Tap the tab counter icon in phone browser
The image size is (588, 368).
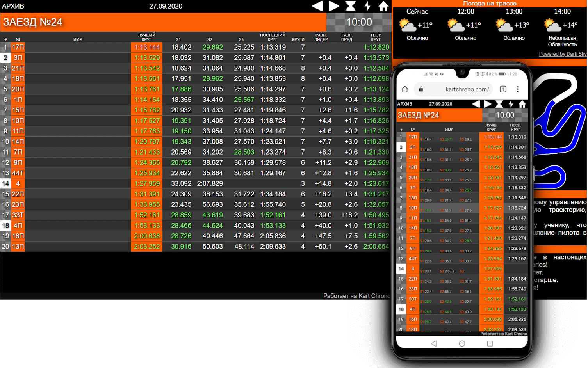point(503,89)
